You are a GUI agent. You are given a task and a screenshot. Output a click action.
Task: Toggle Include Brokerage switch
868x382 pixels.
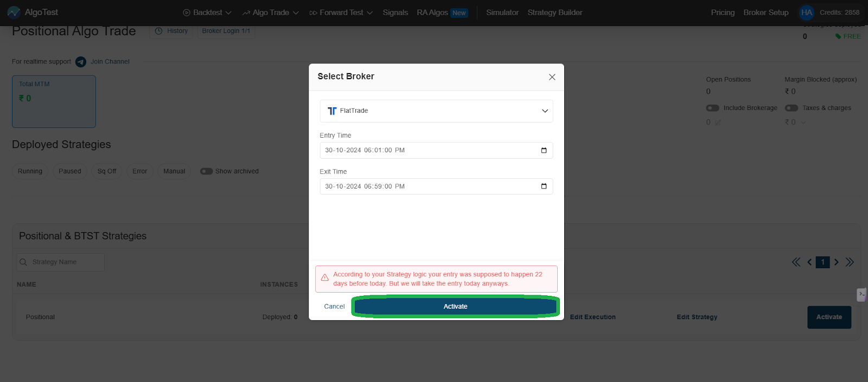pos(712,108)
